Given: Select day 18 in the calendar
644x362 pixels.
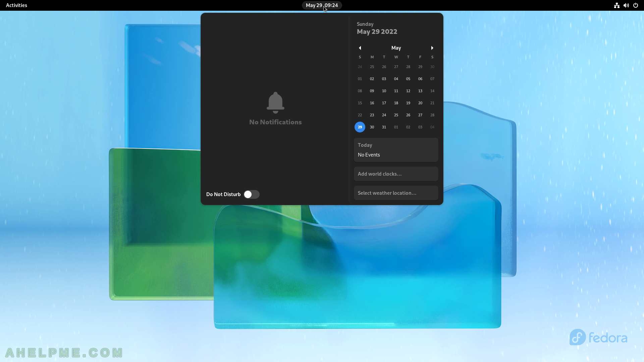Looking at the screenshot, I should (x=396, y=103).
